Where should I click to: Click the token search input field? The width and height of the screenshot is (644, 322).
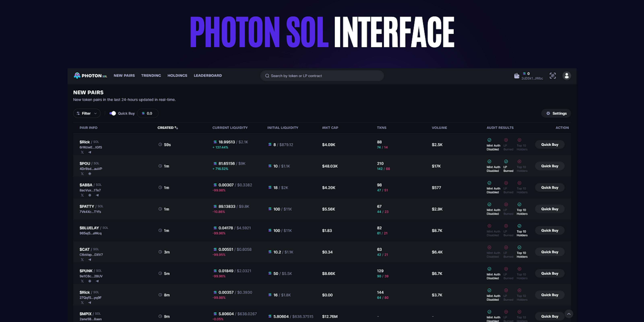[322, 76]
